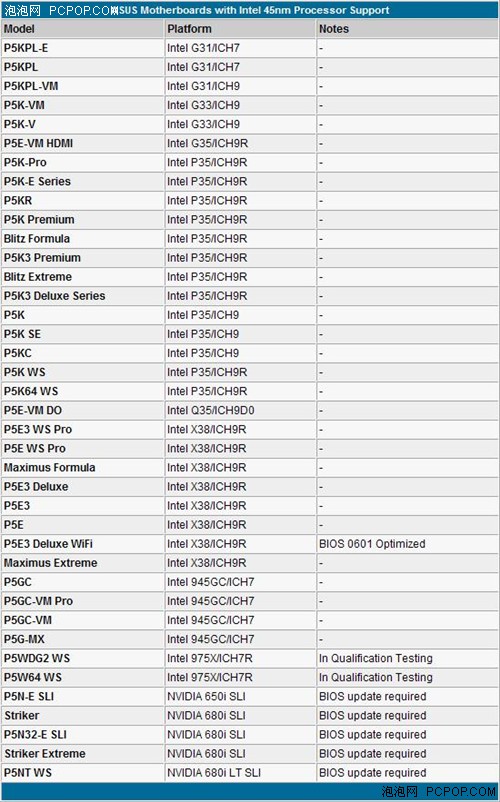This screenshot has width=500, height=802.
Task: Click the Platform column header
Action: point(240,29)
